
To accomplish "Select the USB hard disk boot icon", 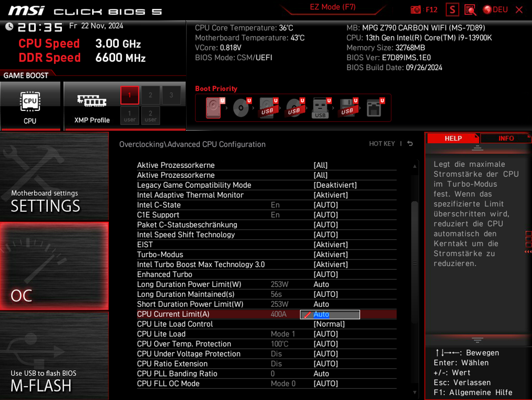I will (268, 108).
